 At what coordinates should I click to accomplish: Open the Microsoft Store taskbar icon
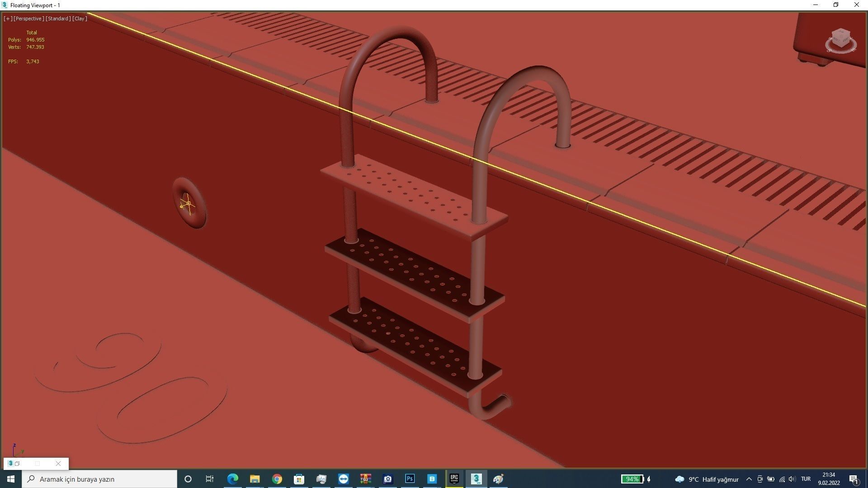tap(299, 479)
